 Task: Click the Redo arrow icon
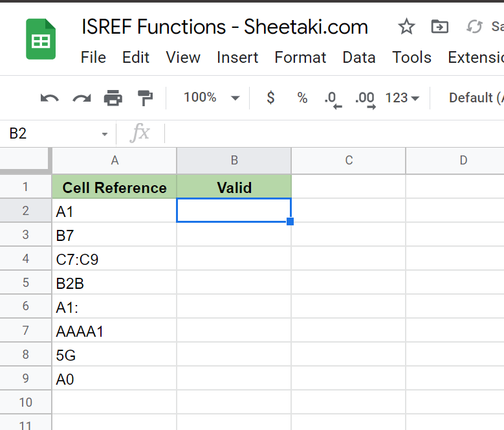pyautogui.click(x=82, y=98)
